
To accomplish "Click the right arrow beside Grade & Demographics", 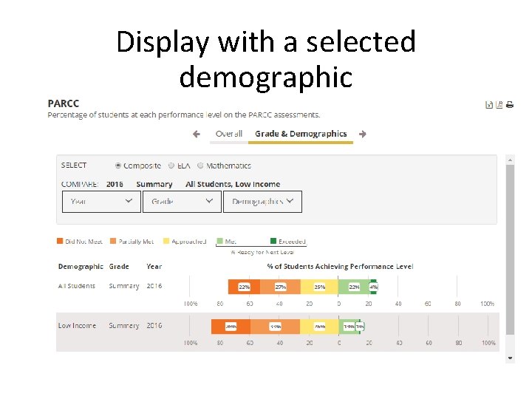I will pos(363,134).
